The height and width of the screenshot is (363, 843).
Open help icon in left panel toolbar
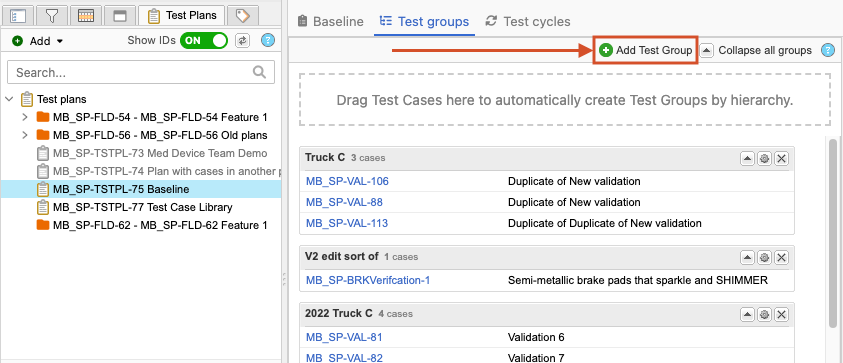tap(268, 40)
